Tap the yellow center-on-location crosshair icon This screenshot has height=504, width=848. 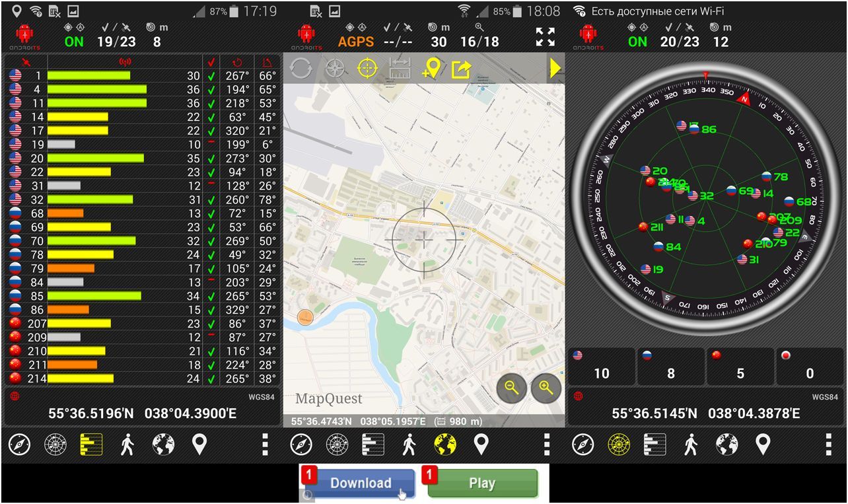coord(367,68)
